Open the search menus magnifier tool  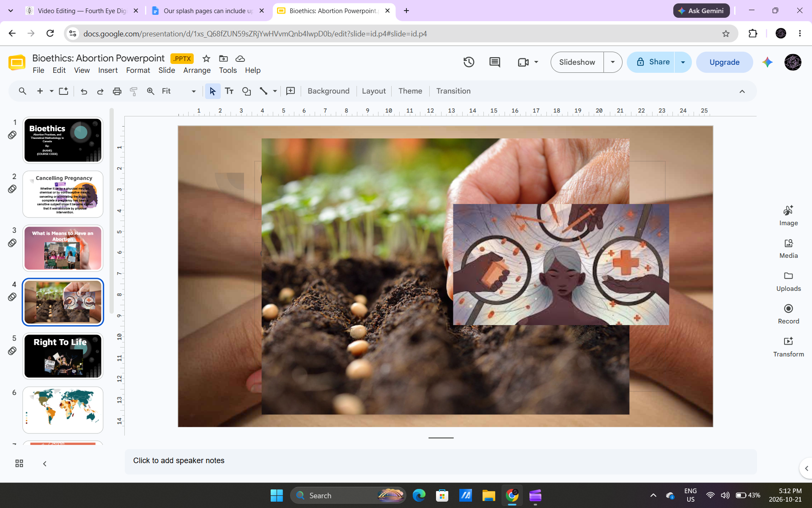(22, 91)
